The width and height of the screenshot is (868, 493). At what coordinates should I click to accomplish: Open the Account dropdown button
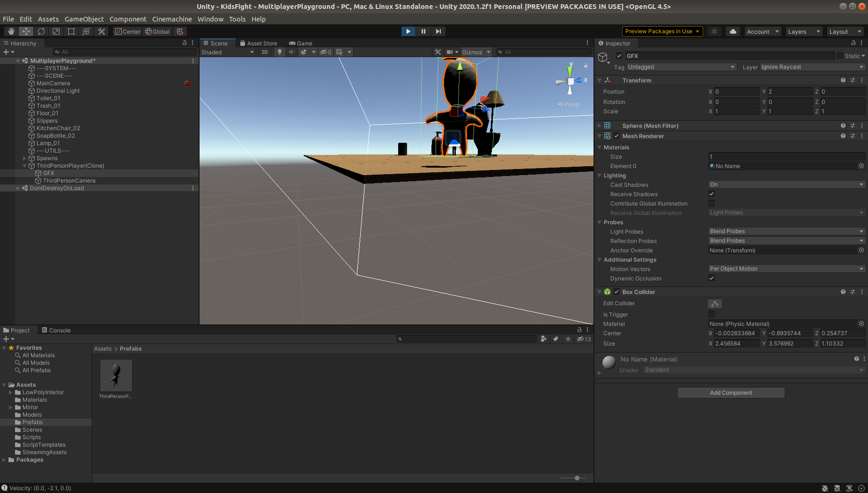click(x=763, y=31)
